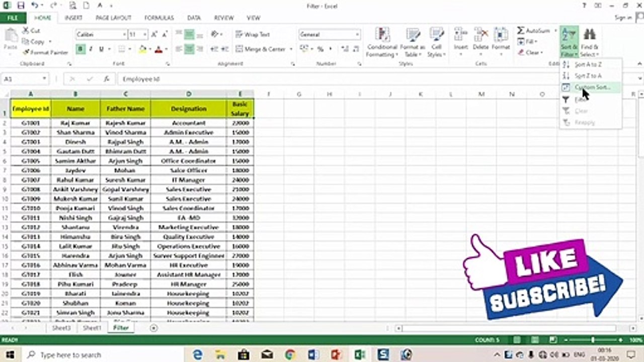This screenshot has width=644, height=362.
Task: Select column D header
Action: click(188, 94)
